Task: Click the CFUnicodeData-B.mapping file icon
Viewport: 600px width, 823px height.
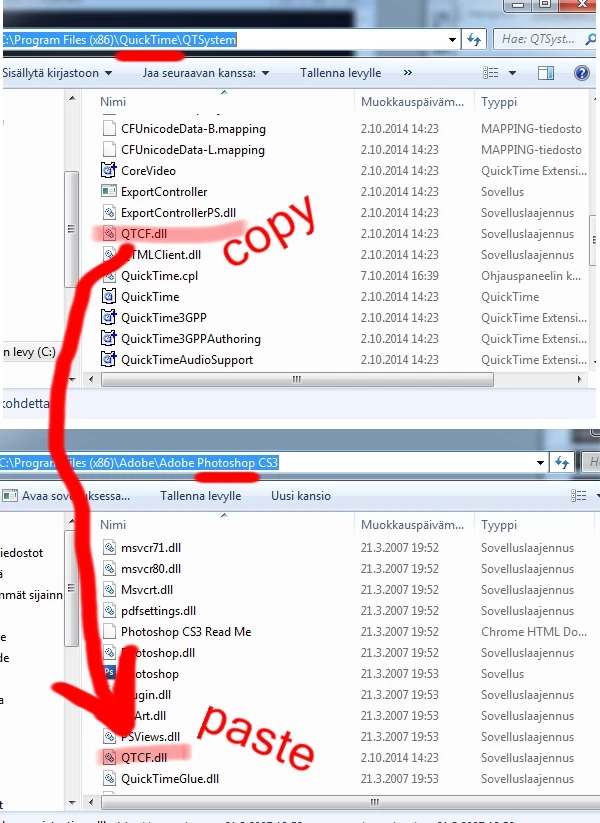Action: [109, 128]
